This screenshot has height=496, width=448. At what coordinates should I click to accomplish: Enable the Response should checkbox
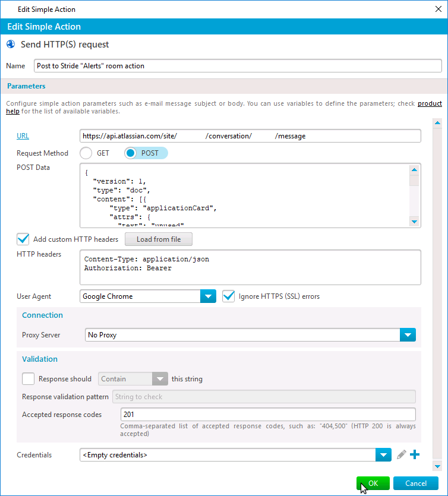[28, 378]
